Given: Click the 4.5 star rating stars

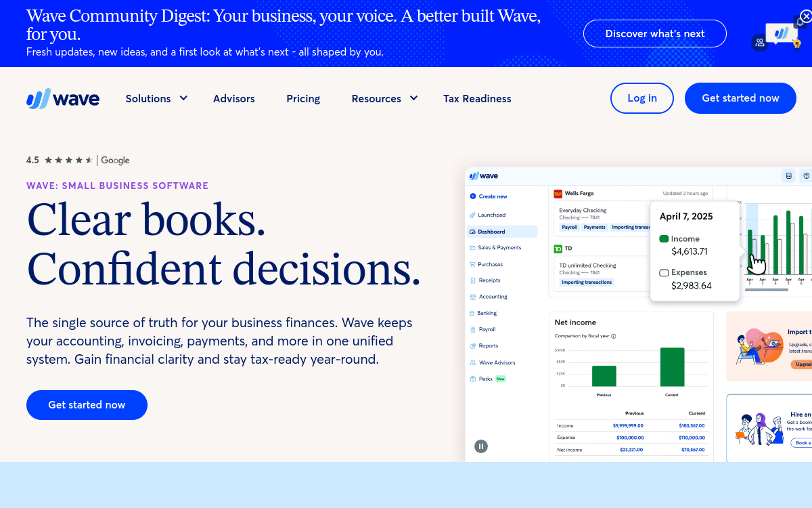Looking at the screenshot, I should pos(68,161).
